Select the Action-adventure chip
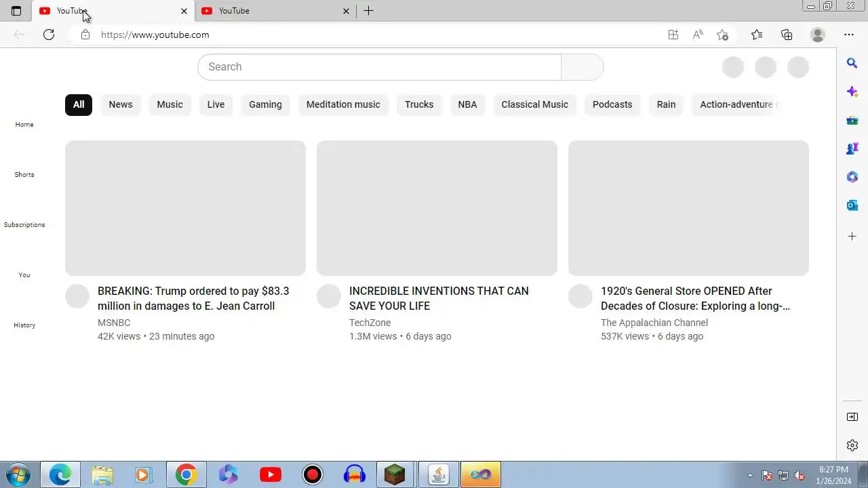This screenshot has height=488, width=868. pyautogui.click(x=736, y=104)
